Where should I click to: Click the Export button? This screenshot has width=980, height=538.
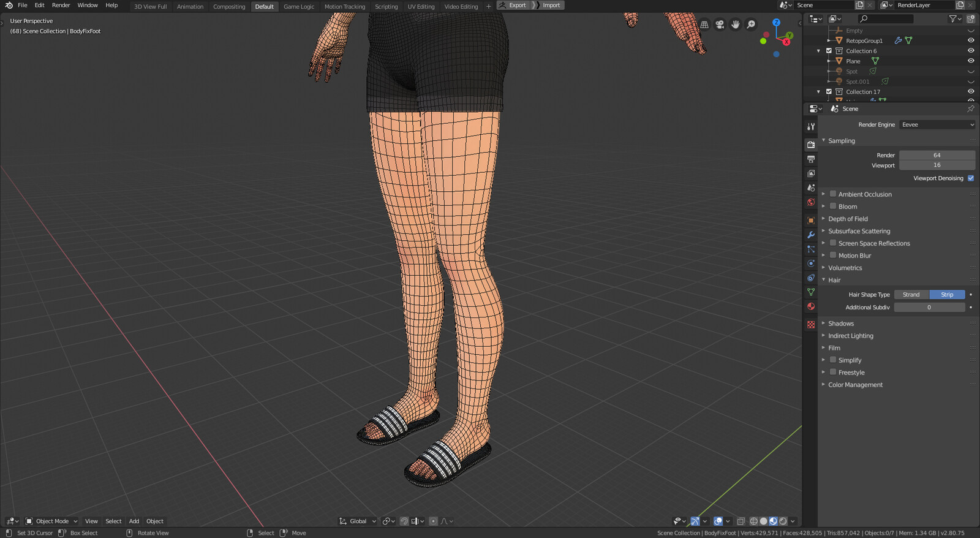tap(513, 5)
